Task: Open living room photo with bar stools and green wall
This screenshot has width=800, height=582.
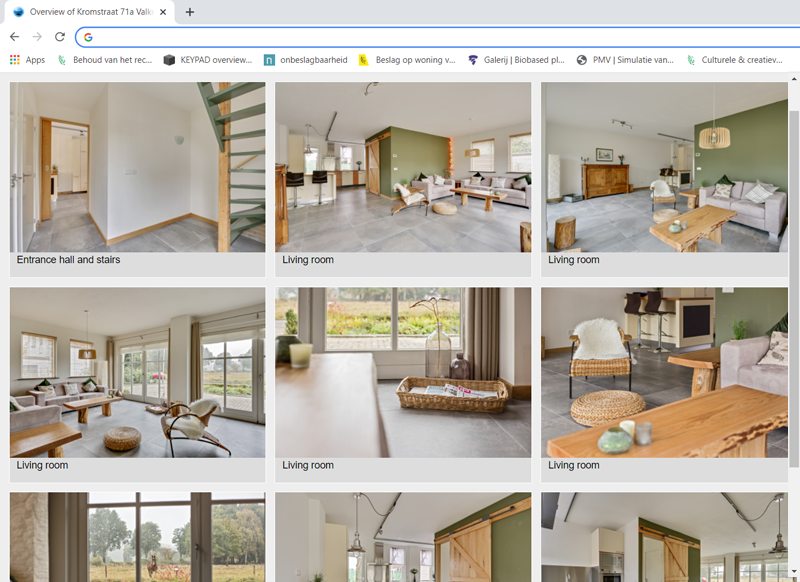Action: pos(403,167)
